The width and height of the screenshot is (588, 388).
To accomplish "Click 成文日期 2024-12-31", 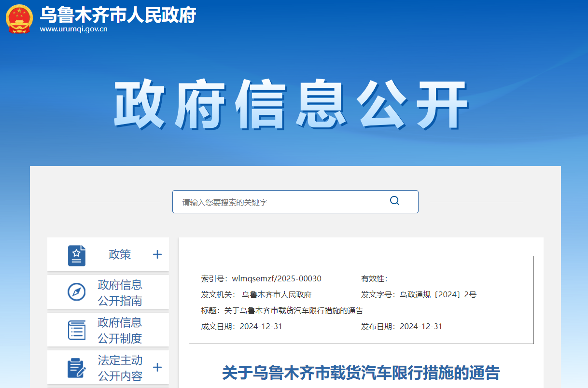I will pos(241,326).
